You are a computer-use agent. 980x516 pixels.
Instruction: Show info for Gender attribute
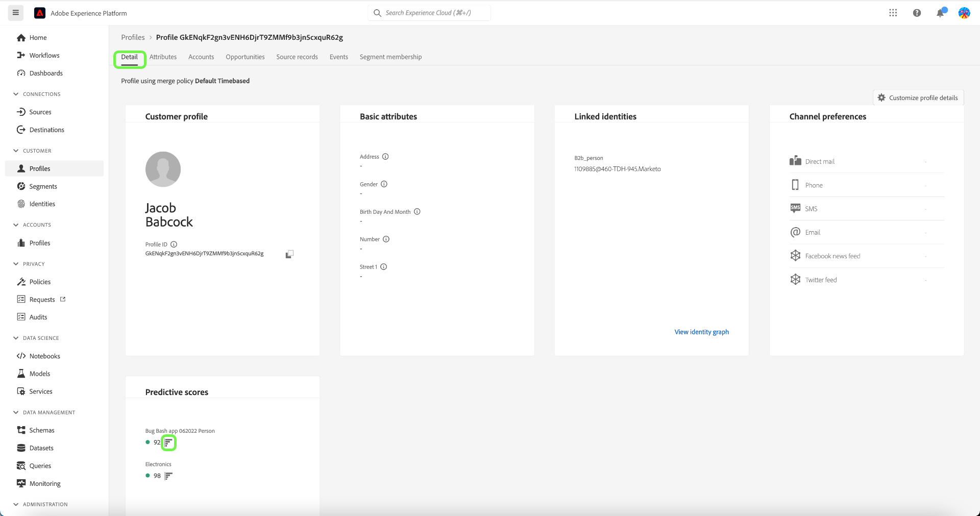click(x=384, y=184)
